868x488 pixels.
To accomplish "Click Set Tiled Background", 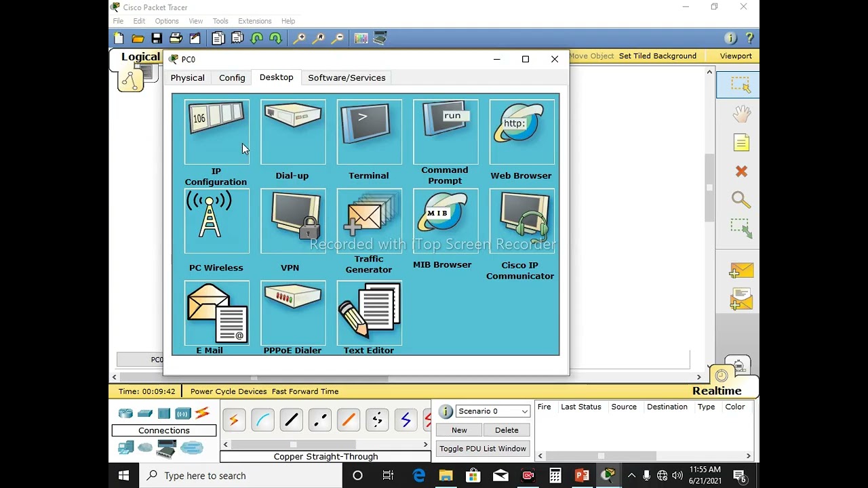I will coord(658,56).
